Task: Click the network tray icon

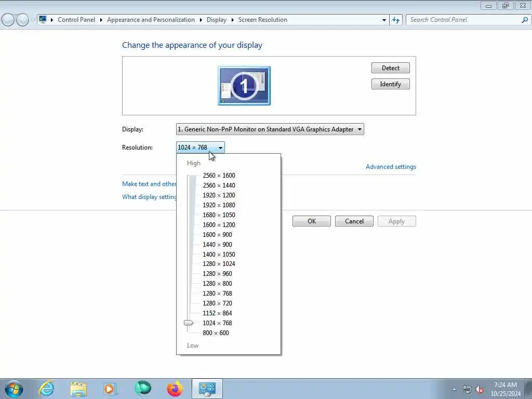Action: [467, 390]
